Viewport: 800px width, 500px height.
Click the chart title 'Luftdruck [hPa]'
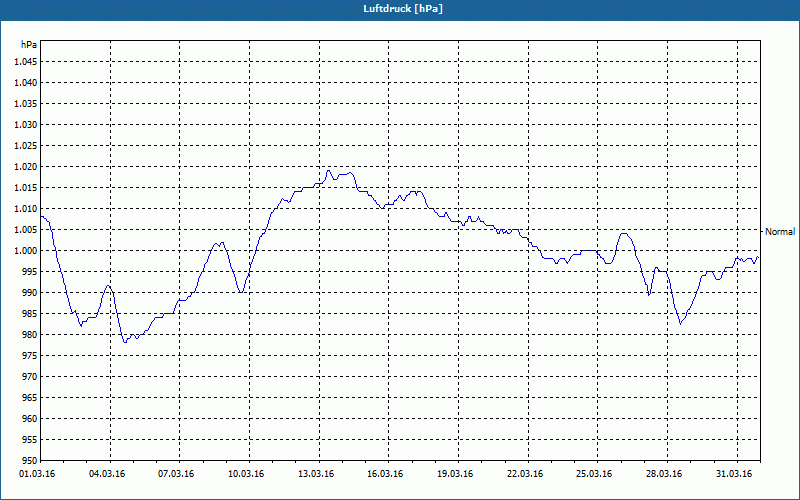[x=403, y=9]
